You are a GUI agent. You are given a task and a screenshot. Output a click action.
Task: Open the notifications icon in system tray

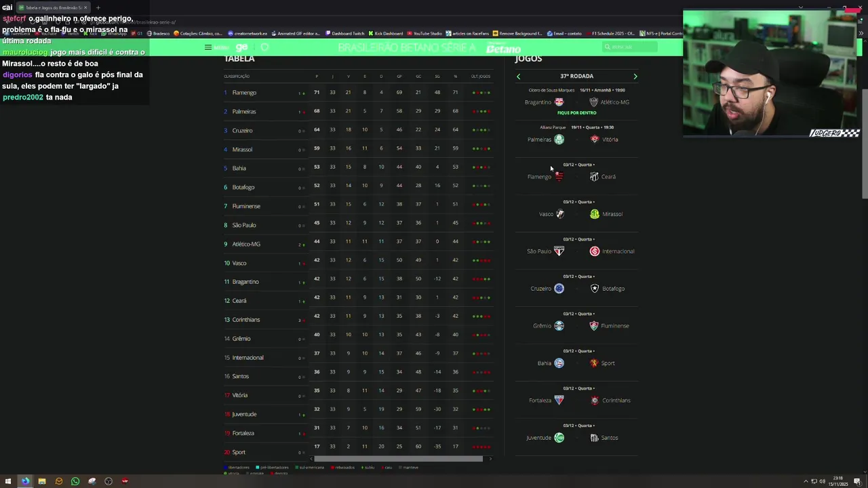tap(858, 481)
